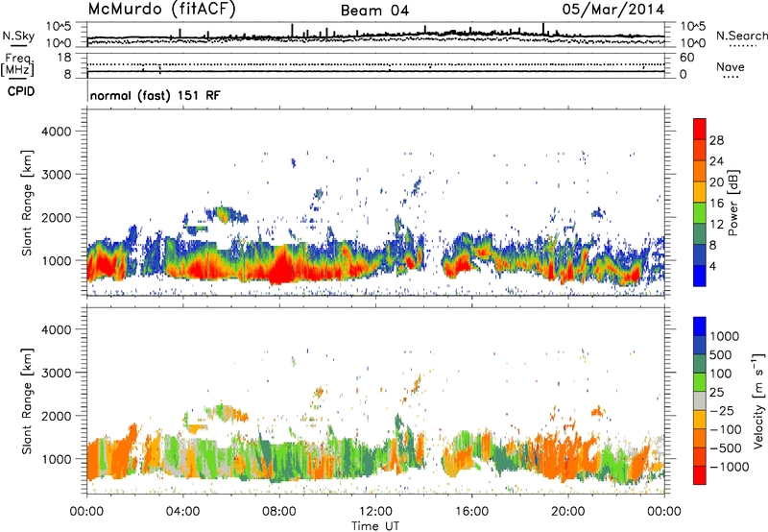
Task: Click the 04:00 time tick label
Action: click(182, 512)
